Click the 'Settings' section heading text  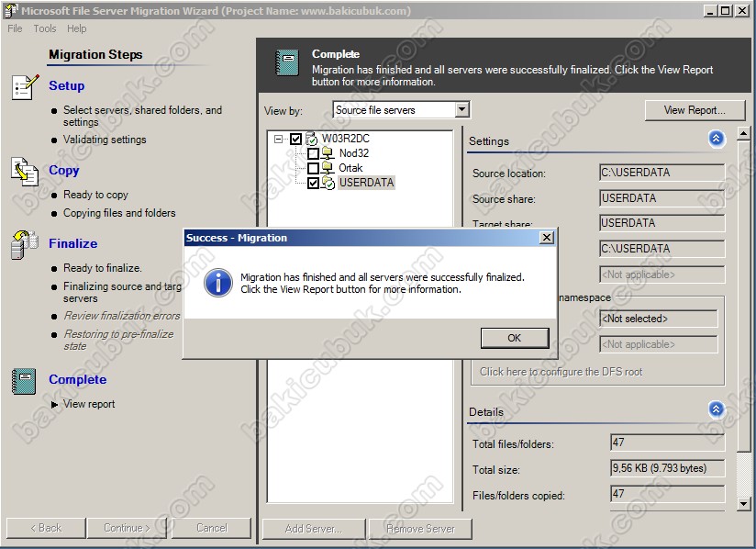point(489,141)
